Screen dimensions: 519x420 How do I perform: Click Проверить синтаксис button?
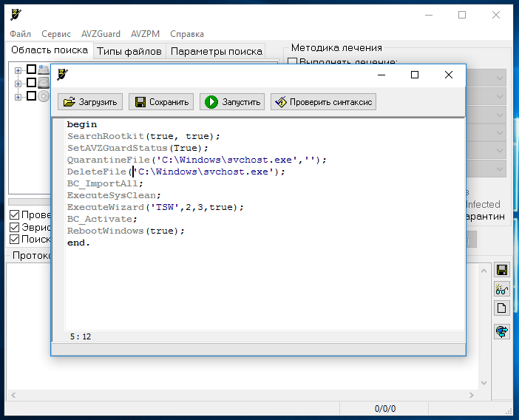coord(323,102)
